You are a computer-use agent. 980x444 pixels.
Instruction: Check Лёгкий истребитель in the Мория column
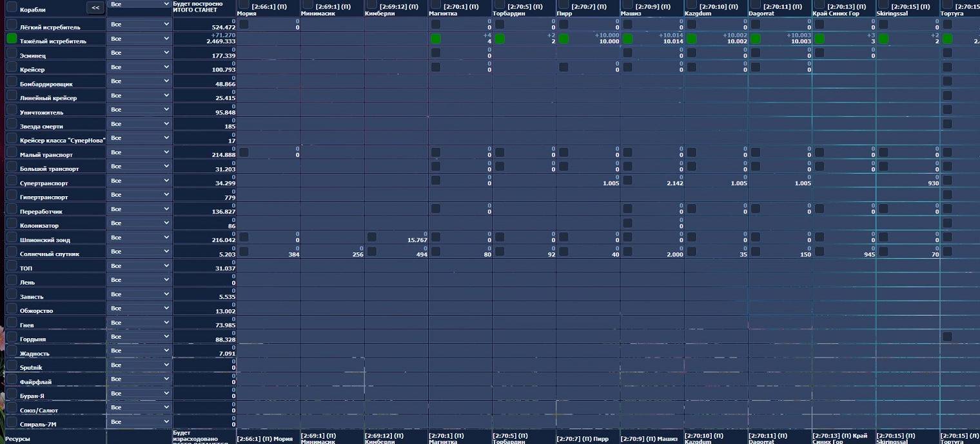pos(244,25)
